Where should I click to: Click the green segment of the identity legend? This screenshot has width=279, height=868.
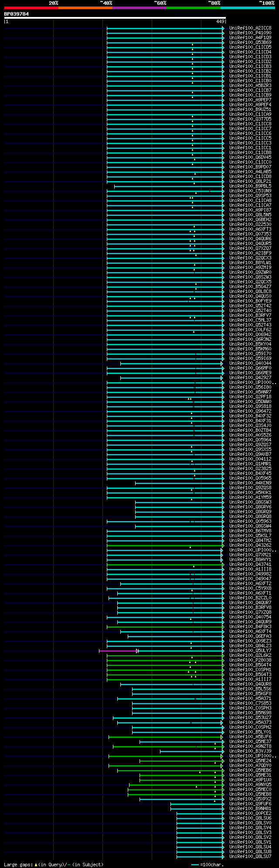pyautogui.click(x=194, y=8)
